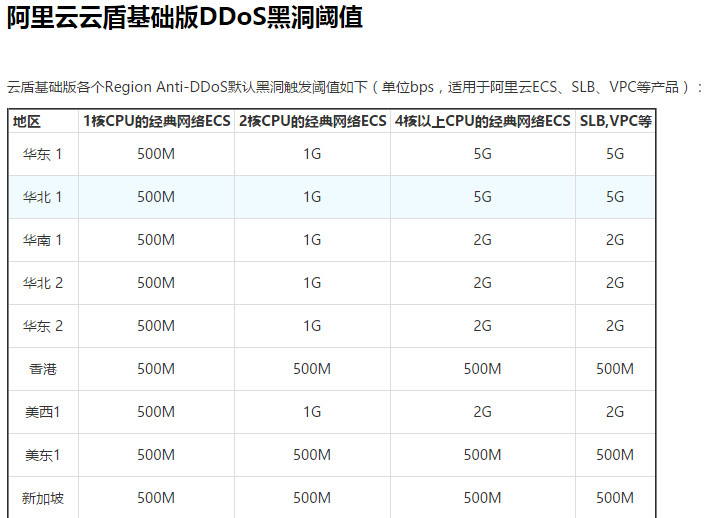Screen dimensions: 714x518
Task: Select 5G under SLB,VPC等 in 华北 1 row
Action: click(615, 197)
